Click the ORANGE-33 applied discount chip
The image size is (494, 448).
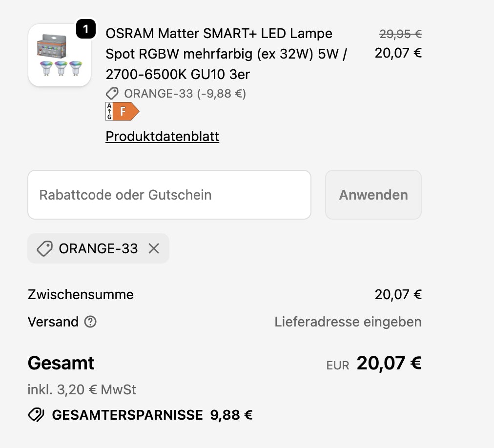pyautogui.click(x=98, y=248)
